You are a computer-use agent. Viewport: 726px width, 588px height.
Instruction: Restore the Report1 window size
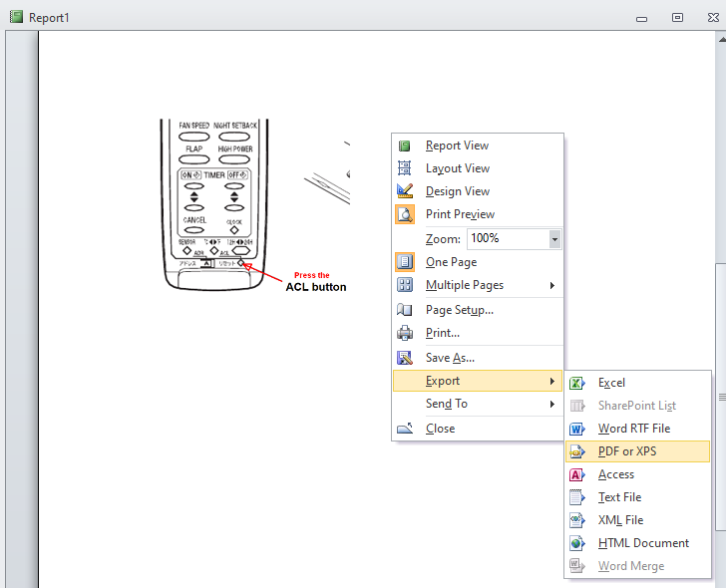pyautogui.click(x=677, y=18)
